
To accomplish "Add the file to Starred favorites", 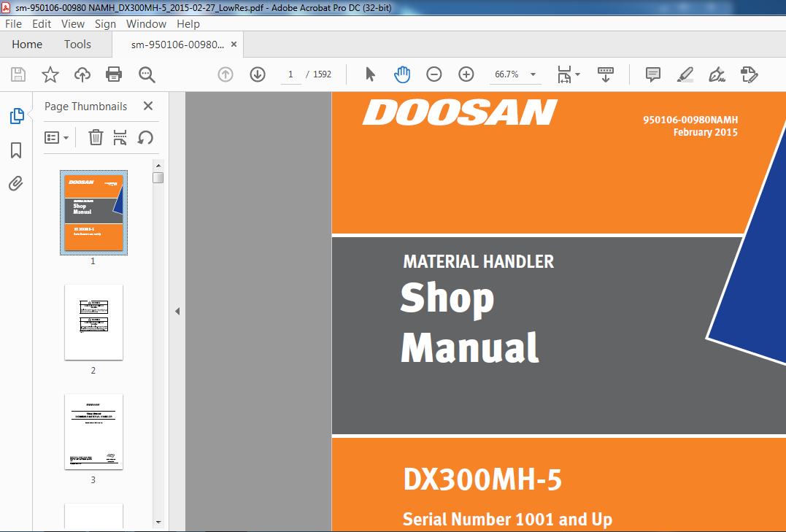I will click(x=50, y=74).
